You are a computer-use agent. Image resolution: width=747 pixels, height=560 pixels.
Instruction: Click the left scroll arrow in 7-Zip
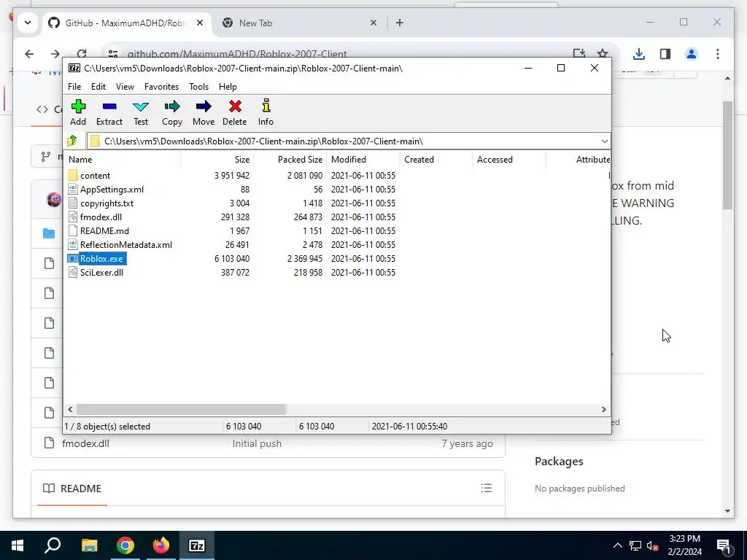(x=71, y=410)
